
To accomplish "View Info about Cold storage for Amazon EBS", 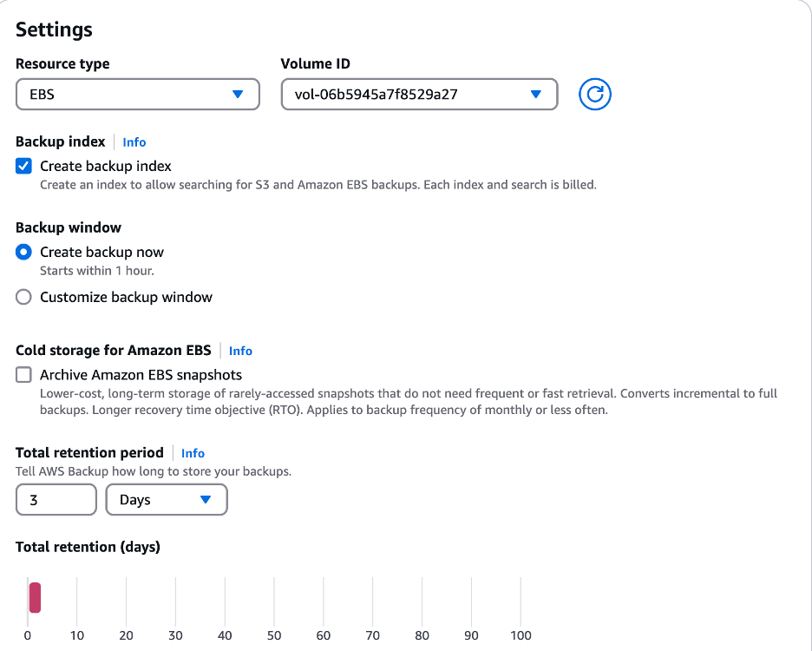I will click(x=240, y=351).
